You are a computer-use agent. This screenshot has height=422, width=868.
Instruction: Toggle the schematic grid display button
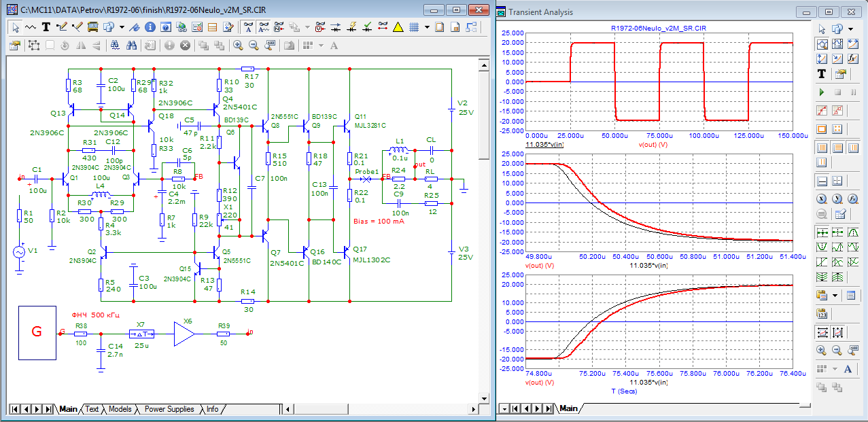(x=413, y=27)
